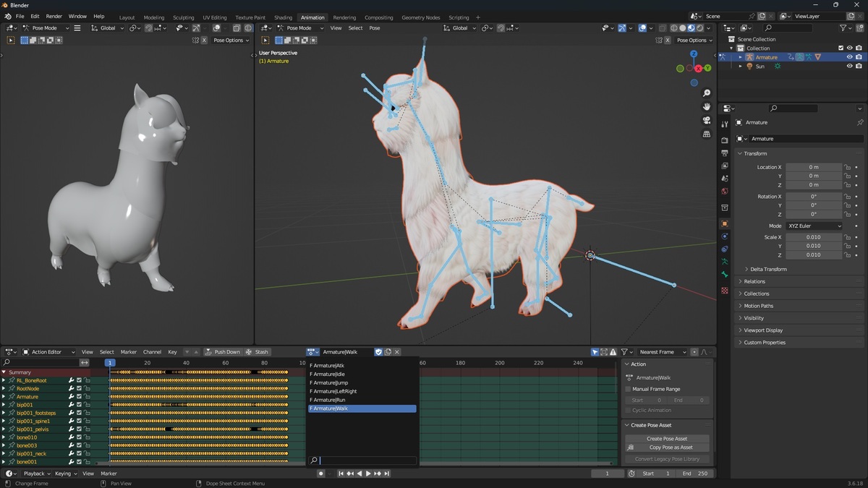Switch to the Shading workspace tab

coord(284,17)
